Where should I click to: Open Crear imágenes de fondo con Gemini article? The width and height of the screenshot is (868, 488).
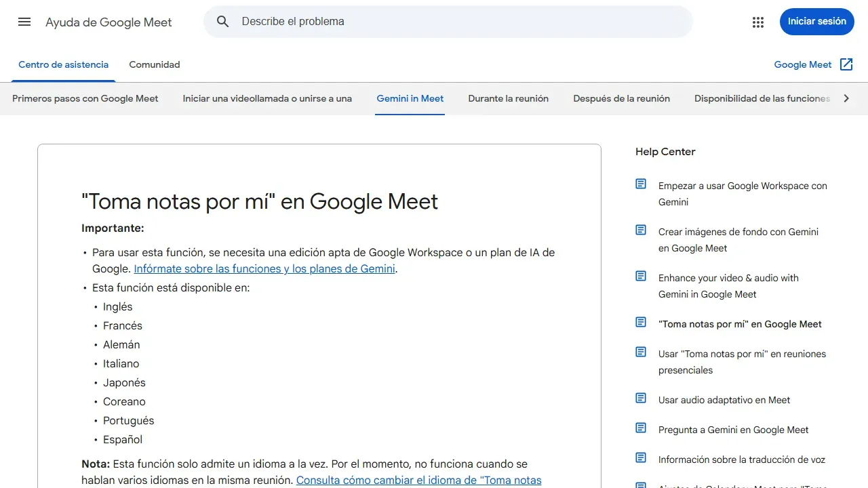[x=738, y=240]
